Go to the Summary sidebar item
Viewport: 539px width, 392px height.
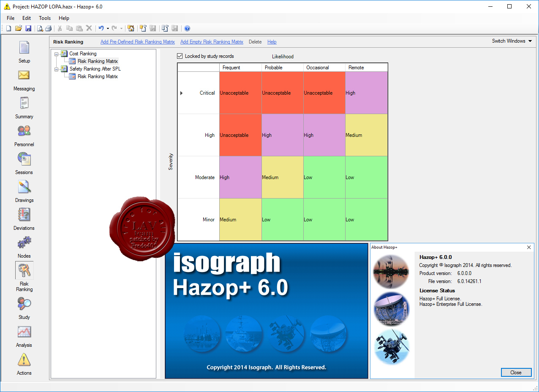[x=24, y=108]
